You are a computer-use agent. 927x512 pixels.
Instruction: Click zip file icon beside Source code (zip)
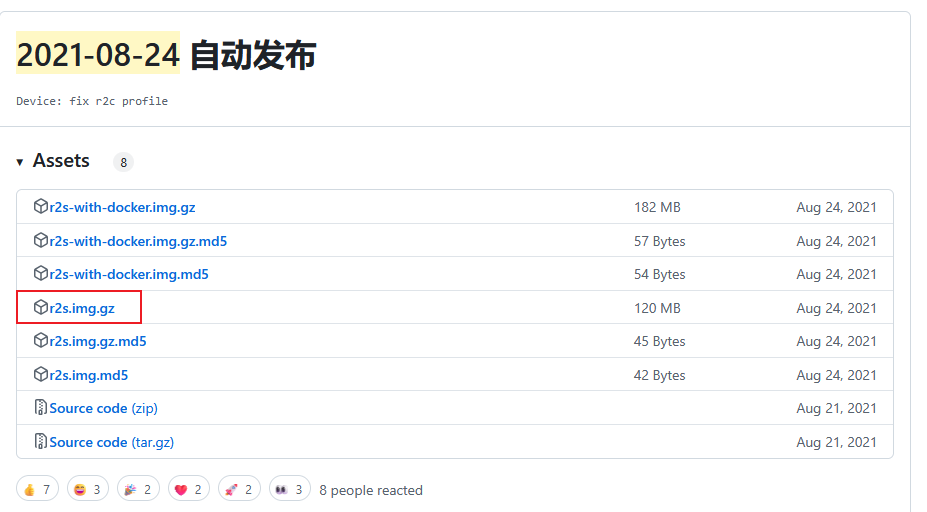coord(41,408)
